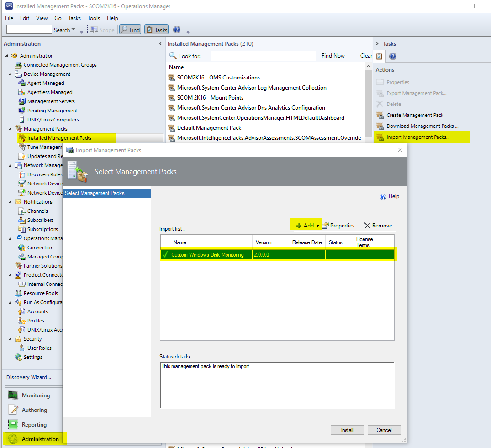Click the Cancel button
The image size is (491, 448).
point(384,430)
